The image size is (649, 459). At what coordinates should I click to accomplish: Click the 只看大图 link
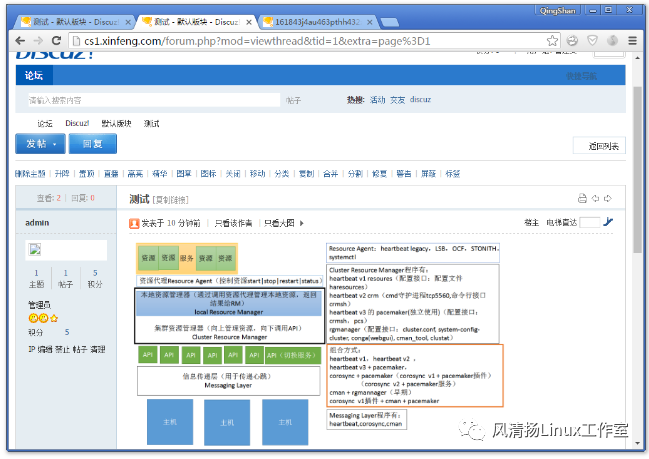pyautogui.click(x=279, y=223)
